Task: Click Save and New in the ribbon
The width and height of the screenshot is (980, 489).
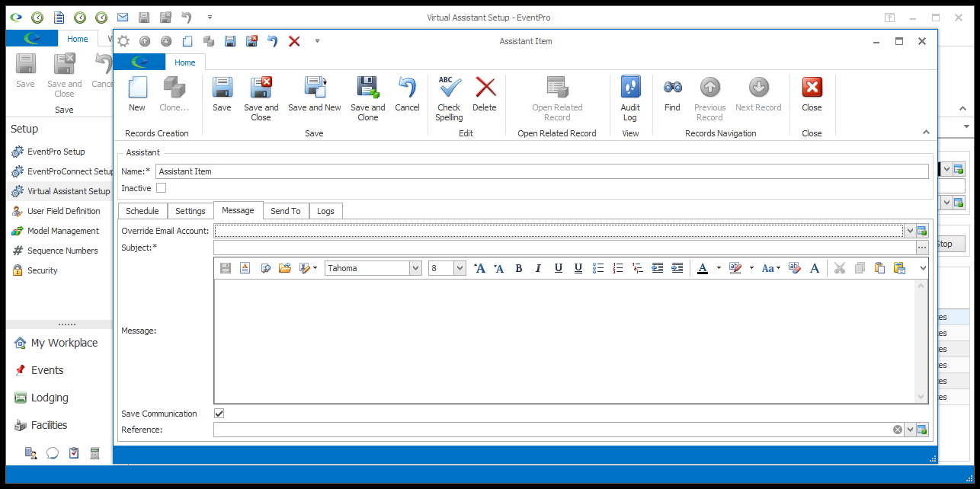Action: (x=315, y=94)
